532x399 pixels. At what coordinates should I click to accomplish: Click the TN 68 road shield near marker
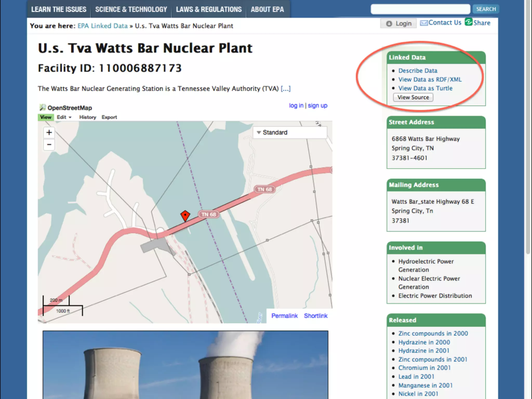tap(209, 214)
